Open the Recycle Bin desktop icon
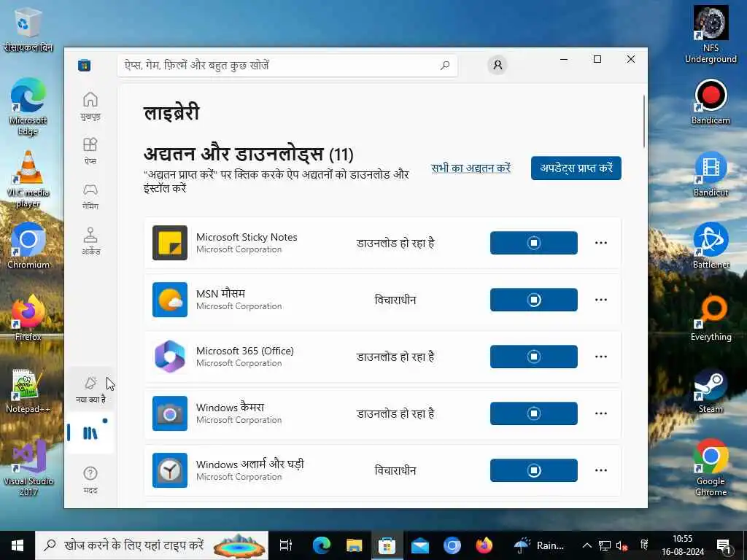This screenshot has width=747, height=560. click(27, 29)
